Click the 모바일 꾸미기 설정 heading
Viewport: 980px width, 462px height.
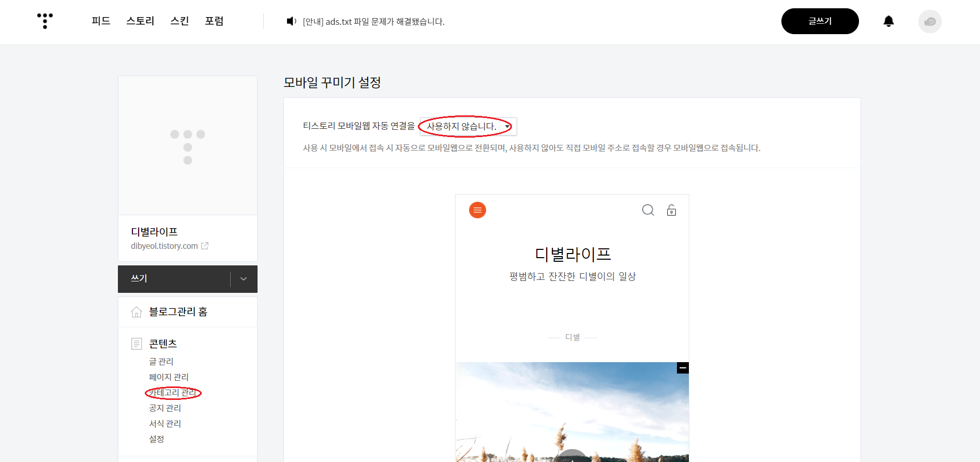pos(332,82)
